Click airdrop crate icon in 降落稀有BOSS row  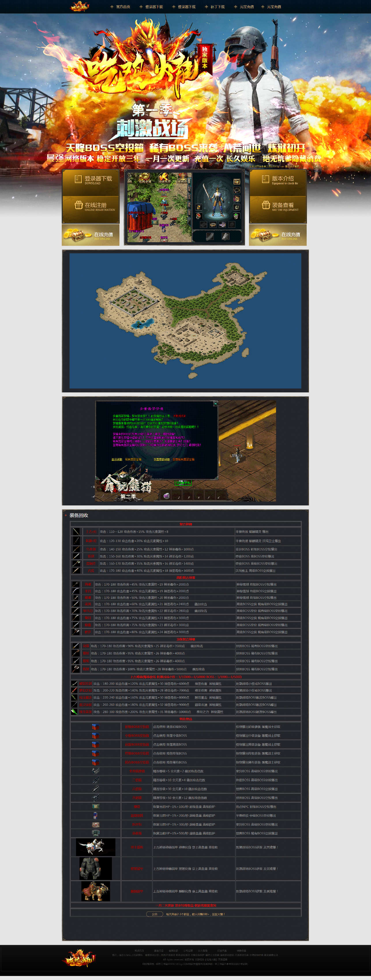[95, 762]
